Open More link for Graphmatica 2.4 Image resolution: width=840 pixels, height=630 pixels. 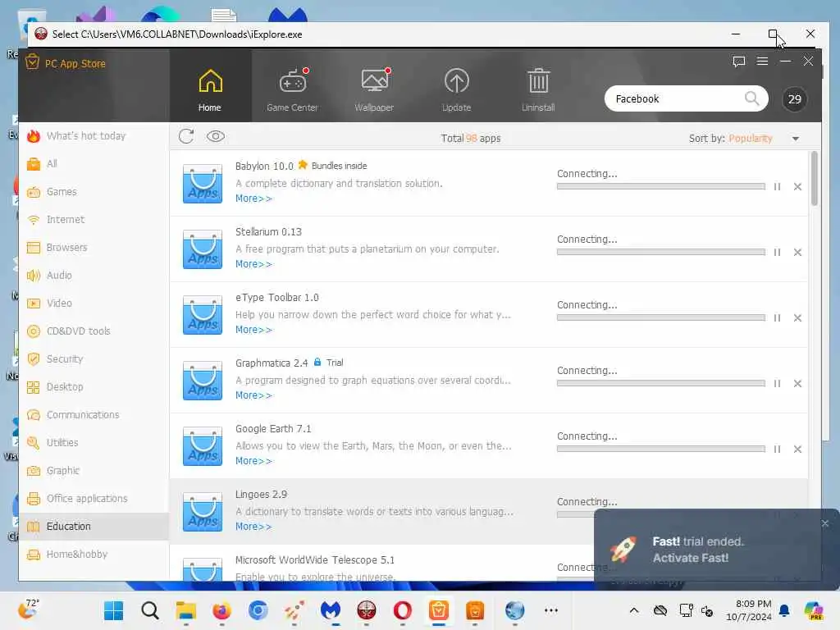point(253,395)
